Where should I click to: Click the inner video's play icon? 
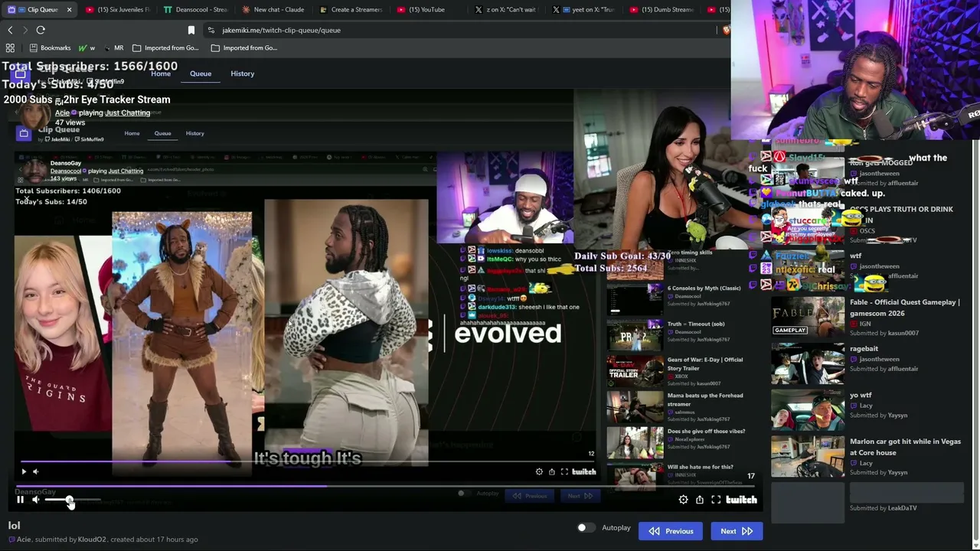(x=24, y=472)
